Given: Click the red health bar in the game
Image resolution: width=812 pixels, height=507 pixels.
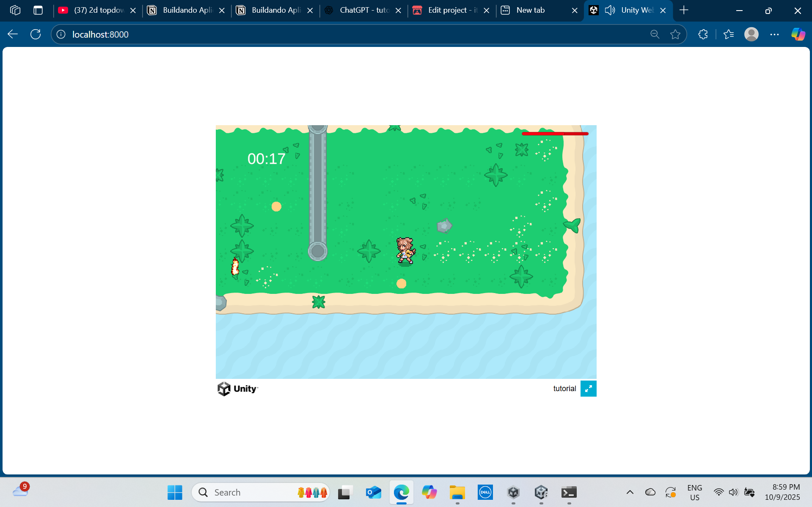Looking at the screenshot, I should (x=555, y=134).
